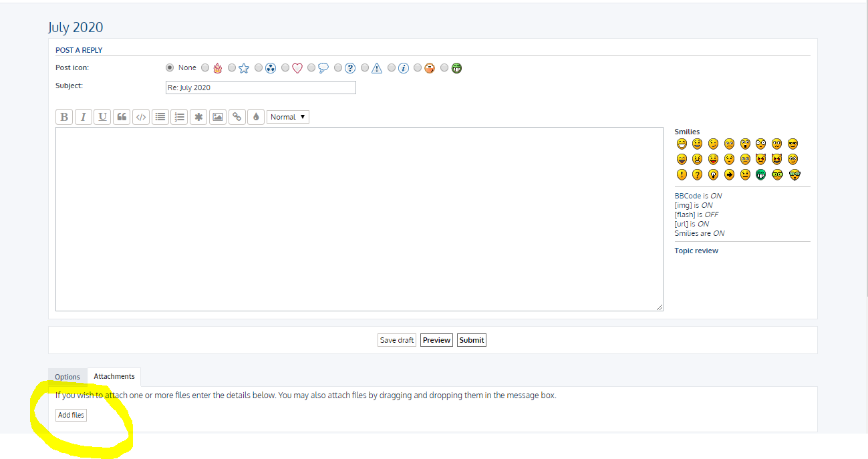Choose the heart post icon radio button
868x459 pixels.
click(285, 67)
